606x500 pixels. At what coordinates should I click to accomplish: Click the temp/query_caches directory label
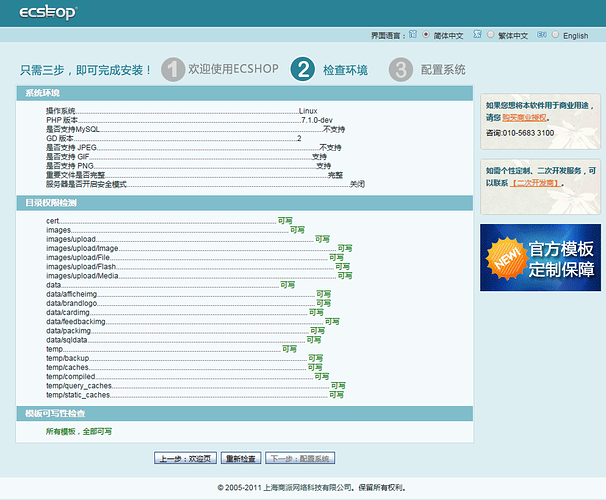(x=79, y=386)
